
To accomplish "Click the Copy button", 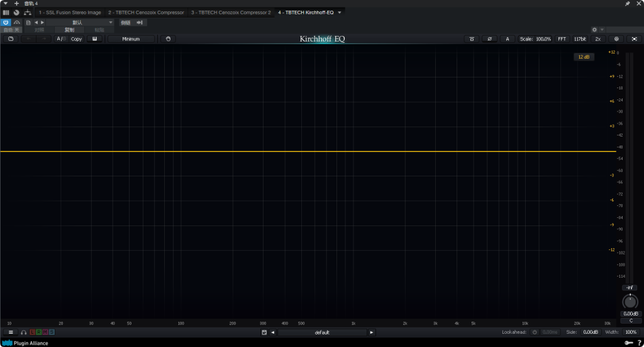I will (76, 39).
